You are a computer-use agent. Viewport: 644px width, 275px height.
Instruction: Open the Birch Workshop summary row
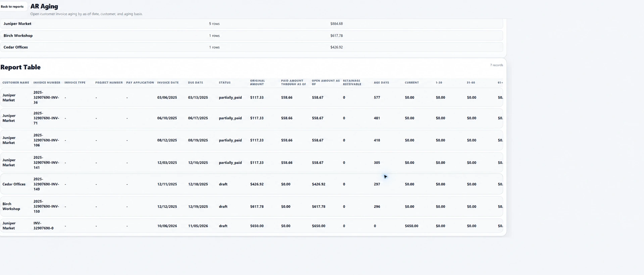[x=251, y=36]
